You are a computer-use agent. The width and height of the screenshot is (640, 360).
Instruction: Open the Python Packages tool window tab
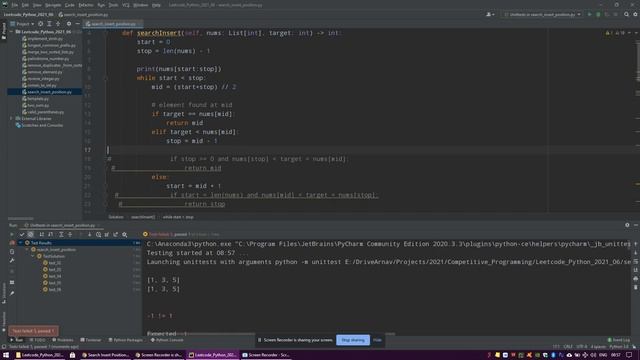click(126, 340)
